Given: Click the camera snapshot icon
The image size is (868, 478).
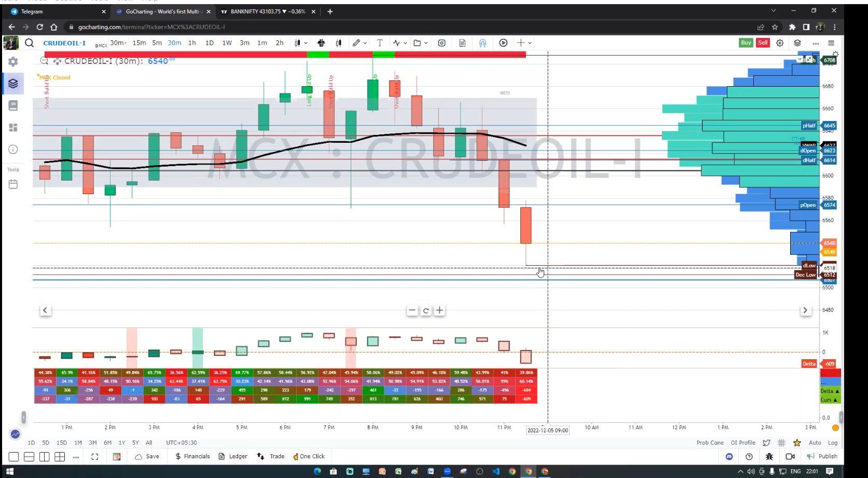Looking at the screenshot, I should 442,43.
